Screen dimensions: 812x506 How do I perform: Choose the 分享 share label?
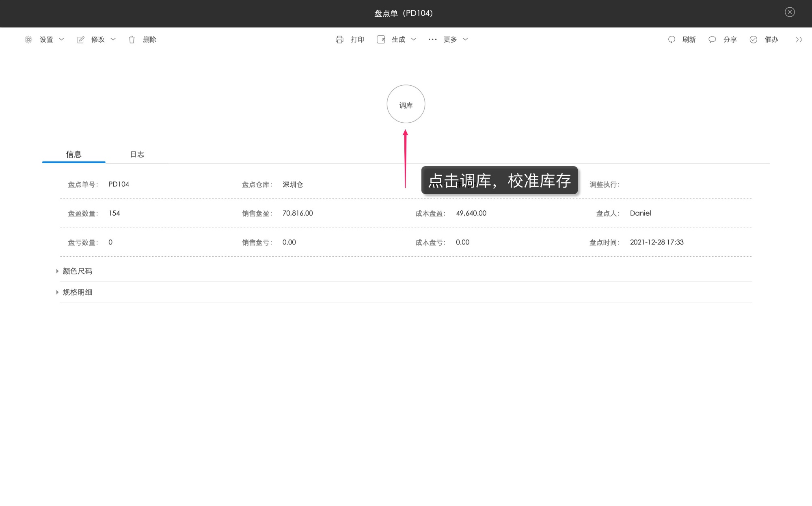coord(730,39)
